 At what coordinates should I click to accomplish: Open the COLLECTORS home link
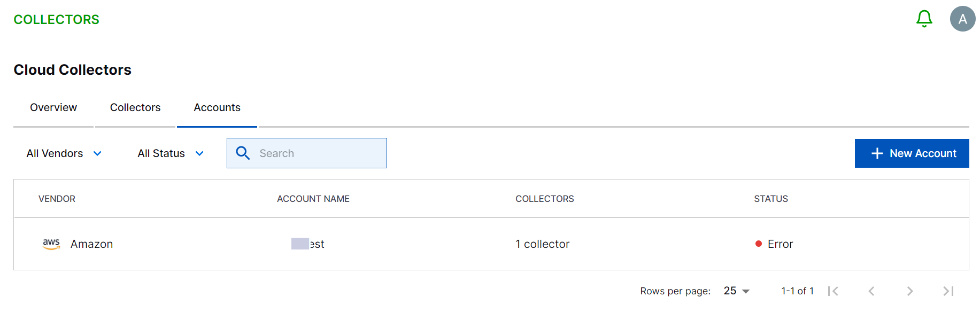tap(56, 19)
